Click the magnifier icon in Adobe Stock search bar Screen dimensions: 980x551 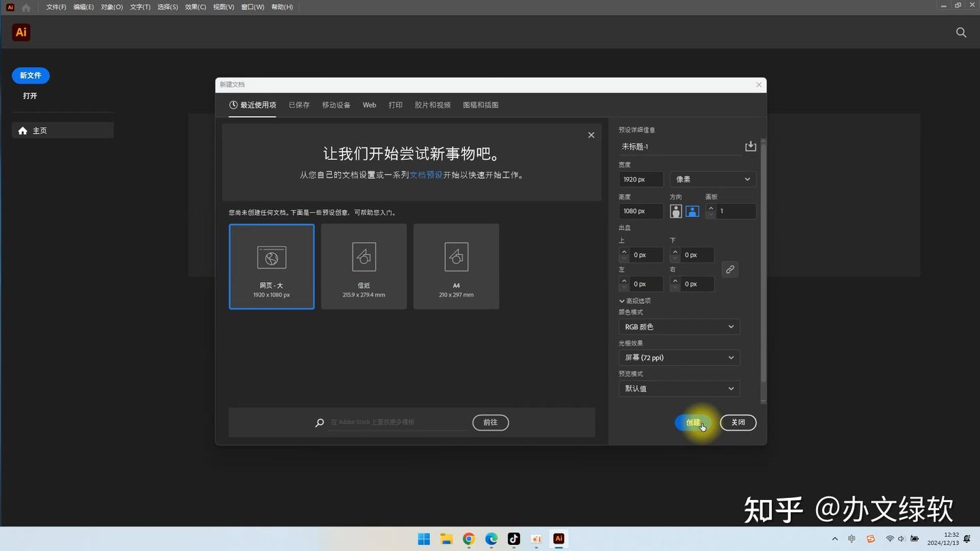point(319,422)
